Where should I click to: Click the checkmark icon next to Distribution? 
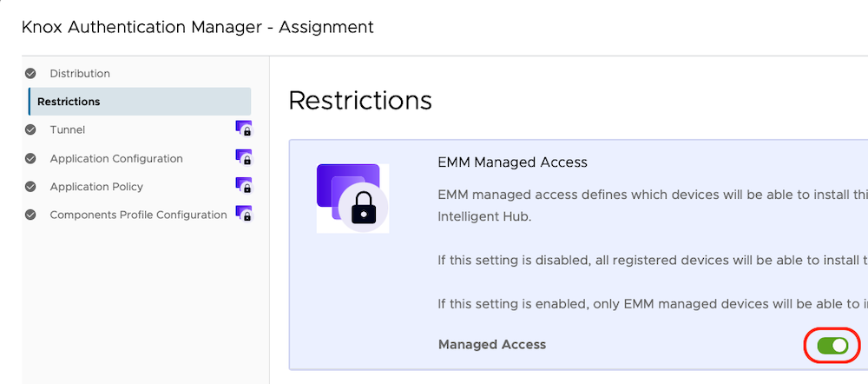coord(30,74)
